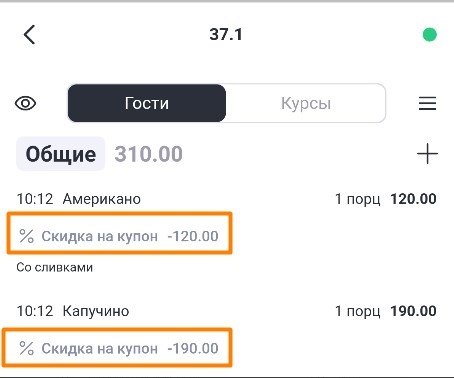Click the percent icon on the Капучино discount

(26, 348)
